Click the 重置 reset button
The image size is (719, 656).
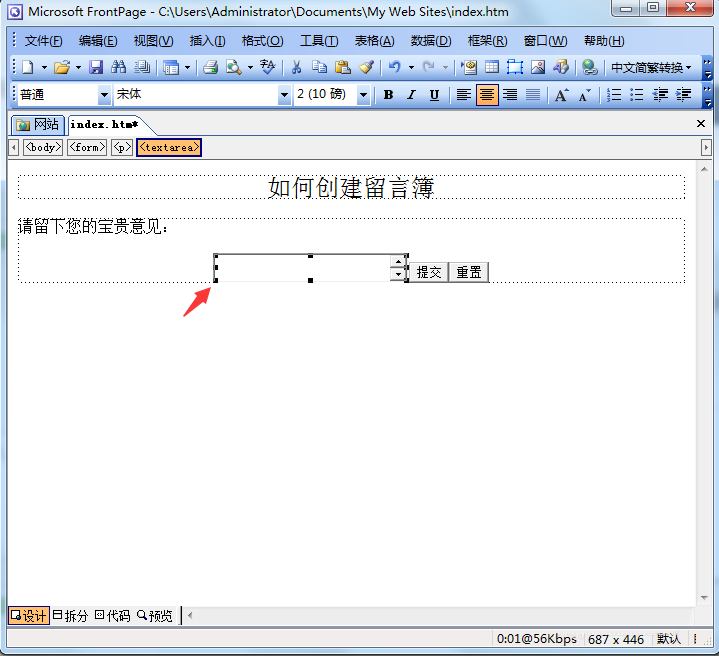[x=469, y=272]
